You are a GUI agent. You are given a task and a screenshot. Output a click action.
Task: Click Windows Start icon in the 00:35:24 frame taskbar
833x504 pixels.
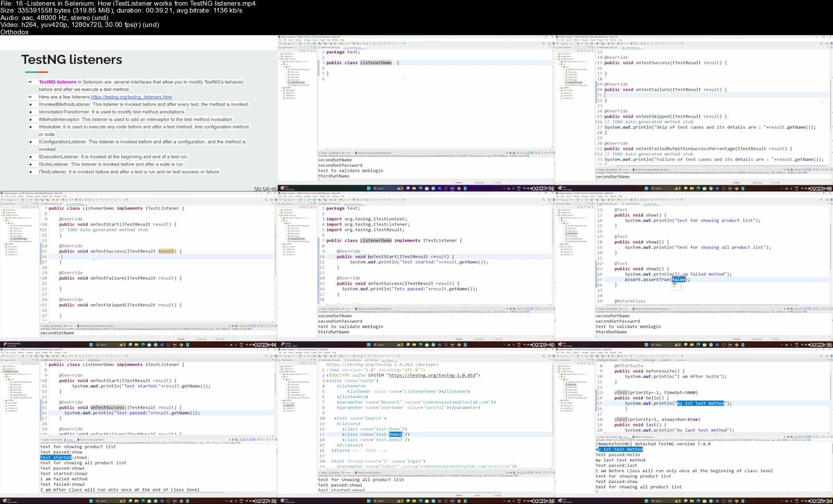point(647,501)
